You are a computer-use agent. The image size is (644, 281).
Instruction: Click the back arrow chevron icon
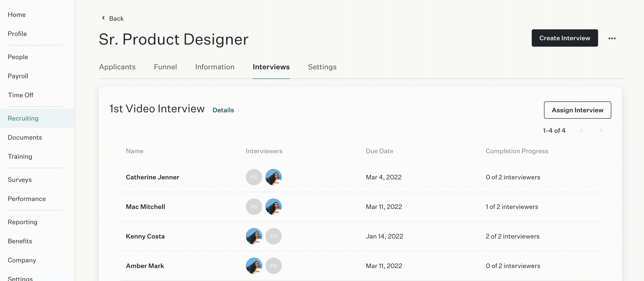pos(103,18)
